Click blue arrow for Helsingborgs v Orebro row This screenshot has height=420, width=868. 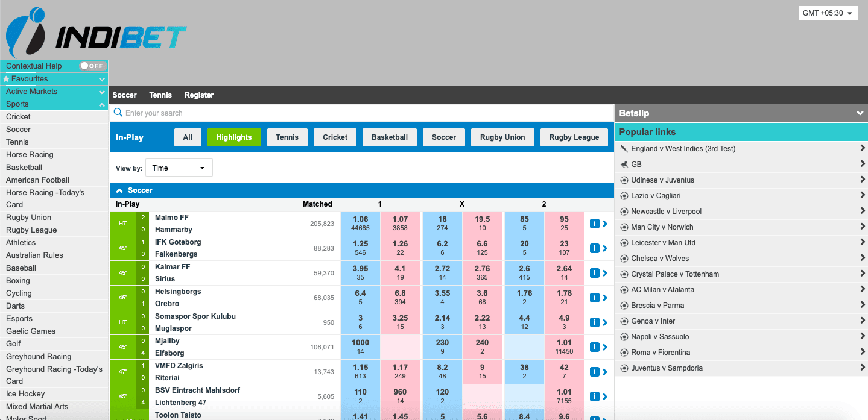605,298
